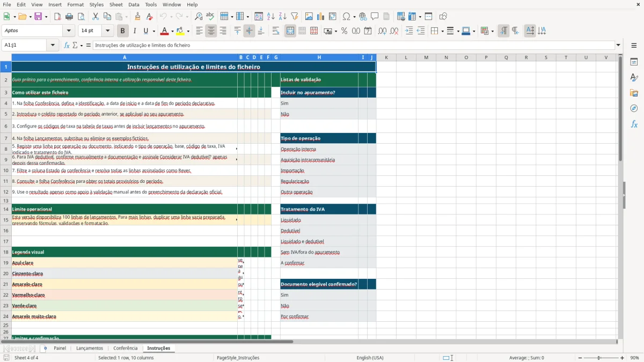Open the Format menu

pyautogui.click(x=75, y=4)
